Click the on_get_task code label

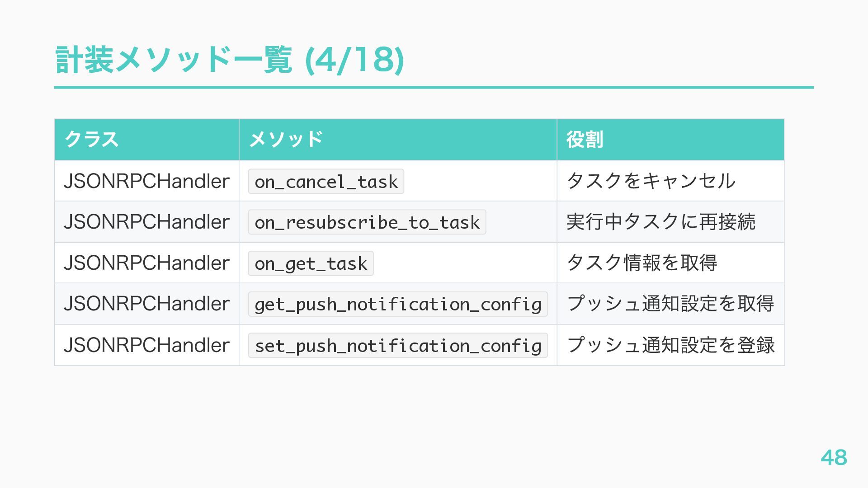[311, 263]
